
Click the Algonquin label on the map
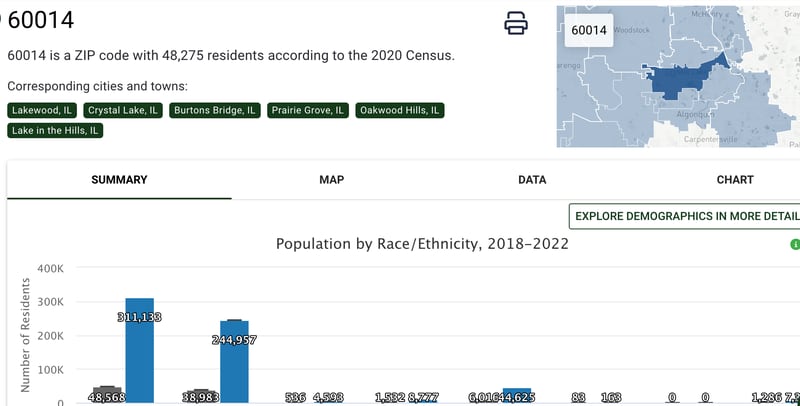[695, 114]
